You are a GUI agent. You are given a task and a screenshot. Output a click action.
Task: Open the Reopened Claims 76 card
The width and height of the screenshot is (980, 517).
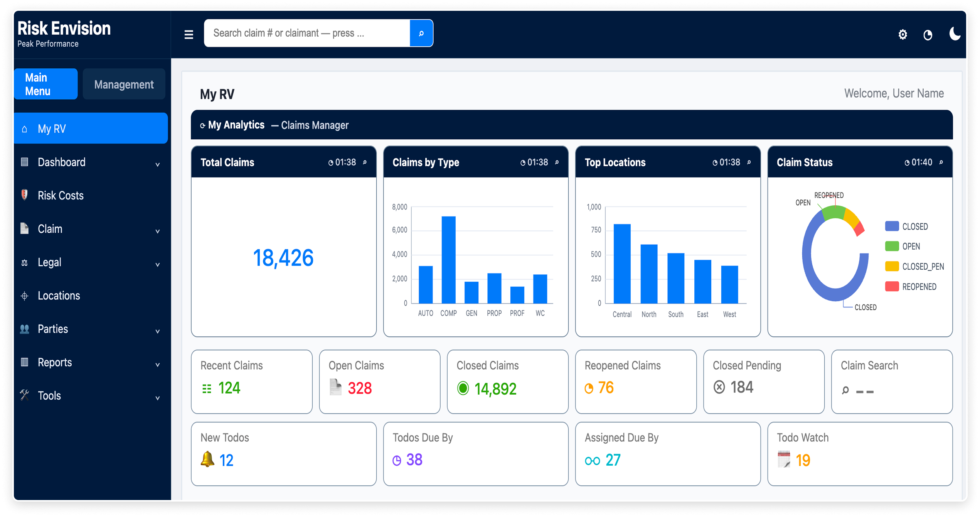click(x=636, y=382)
